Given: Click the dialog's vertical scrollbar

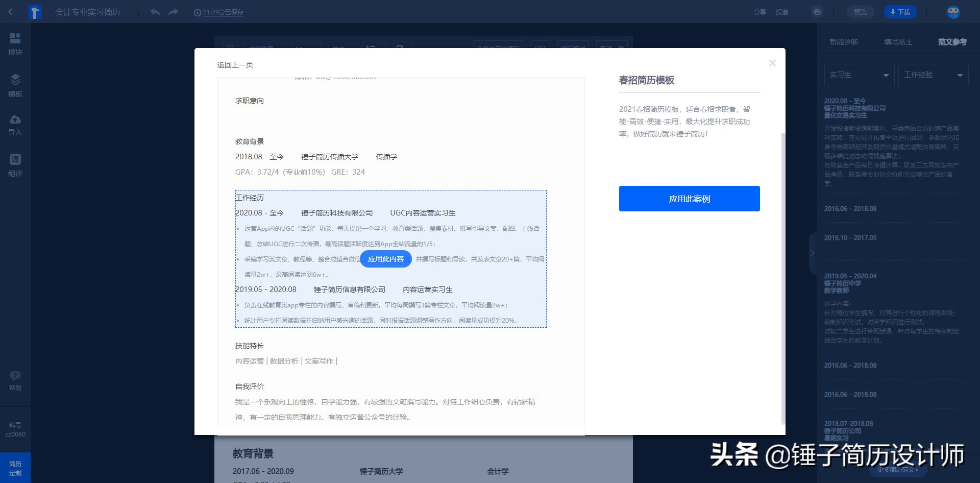Looking at the screenshot, I should click(783, 278).
